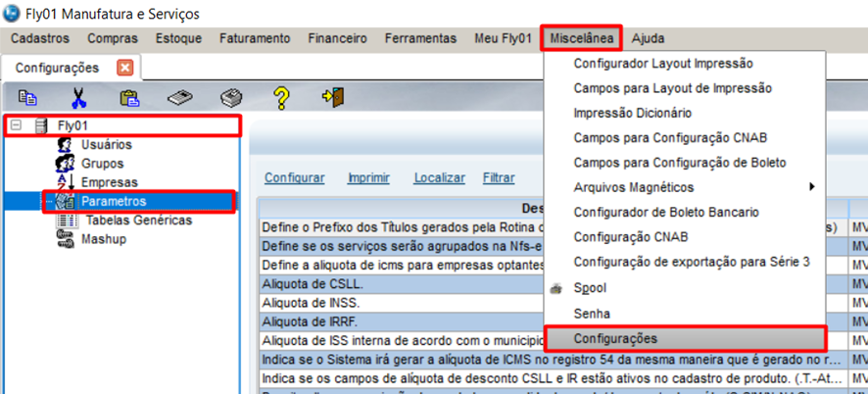
Task: Click the Imprimir link
Action: [368, 177]
